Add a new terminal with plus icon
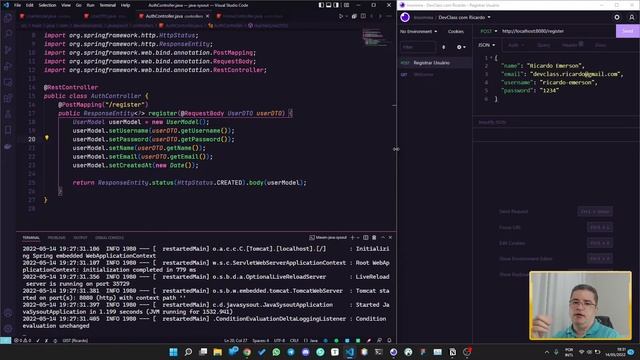The image size is (640, 360). (352, 238)
